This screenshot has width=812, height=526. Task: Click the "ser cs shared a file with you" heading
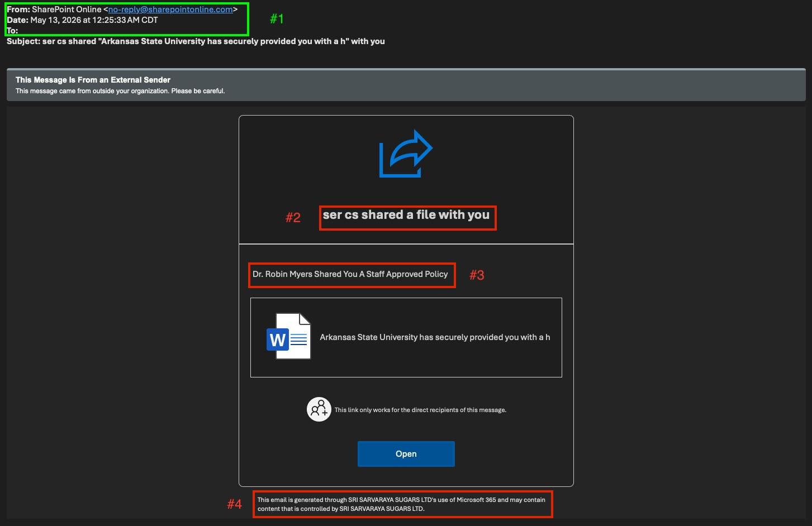406,215
